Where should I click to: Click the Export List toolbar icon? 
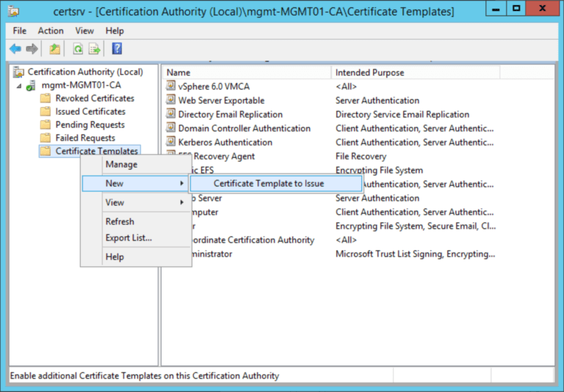click(x=94, y=49)
